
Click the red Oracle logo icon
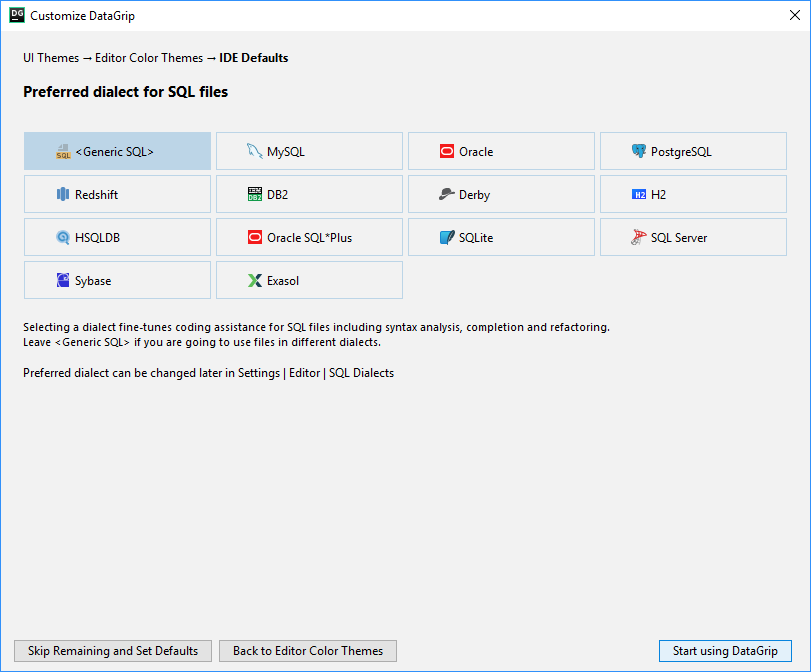tap(447, 152)
